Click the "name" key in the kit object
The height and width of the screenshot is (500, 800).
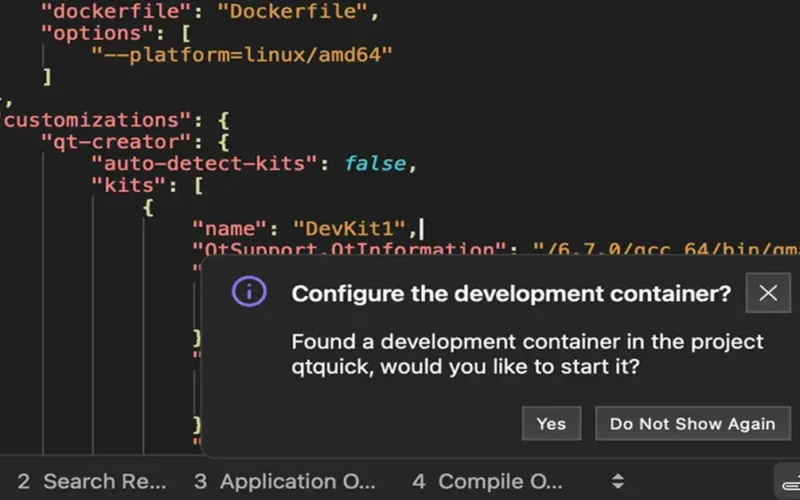point(231,230)
